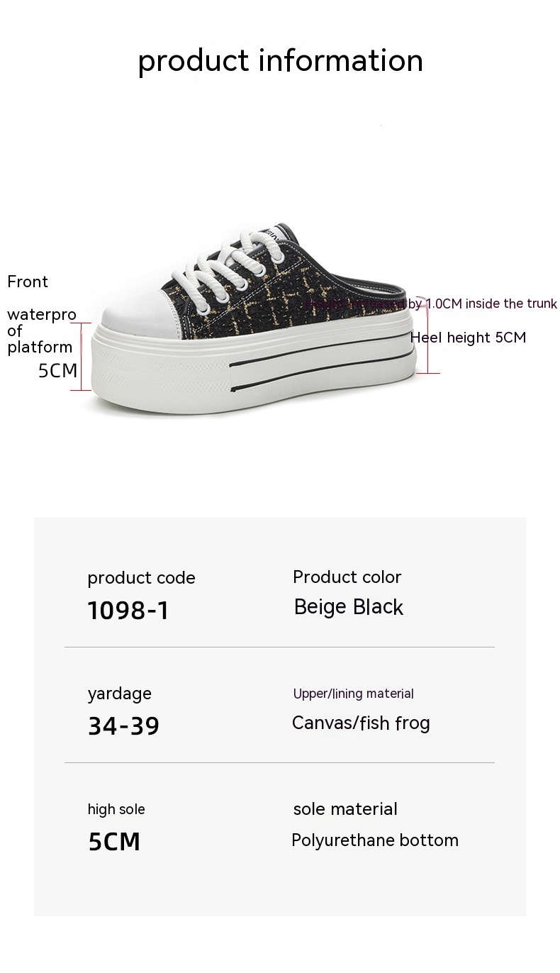Image resolution: width=560 pixels, height=973 pixels.
Task: Click the "Upper/lining material" label
Action: (354, 694)
